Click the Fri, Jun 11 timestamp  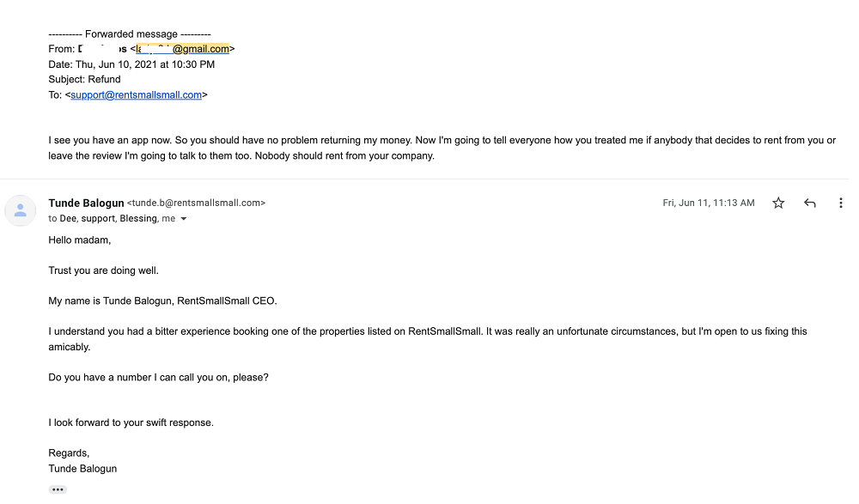(x=708, y=203)
